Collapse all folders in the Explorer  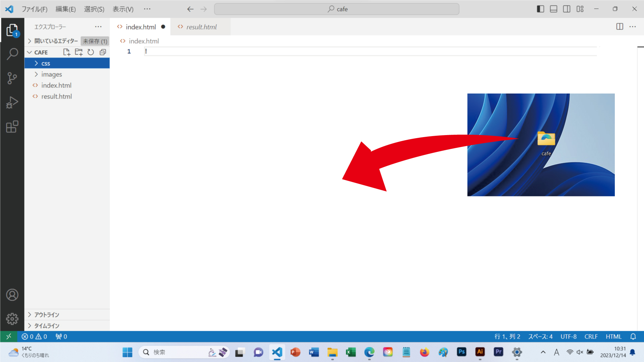click(103, 52)
